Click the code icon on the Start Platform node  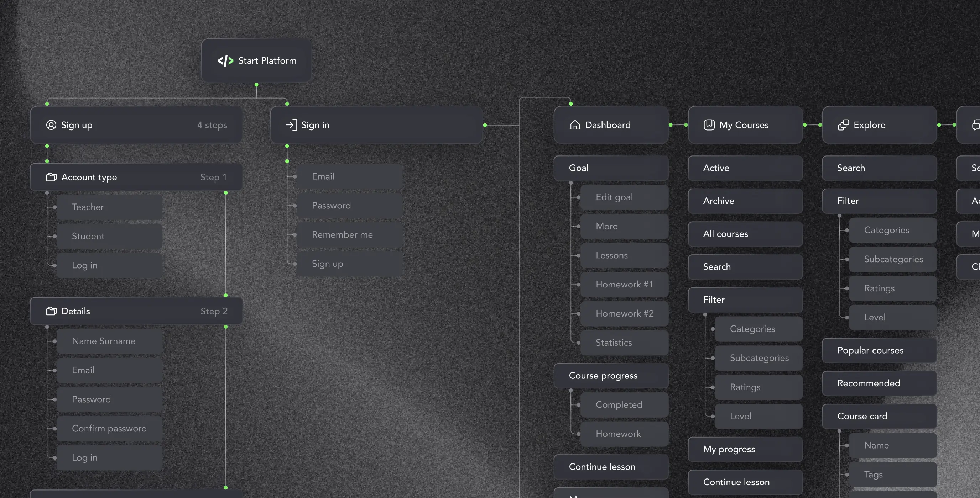[x=226, y=60]
